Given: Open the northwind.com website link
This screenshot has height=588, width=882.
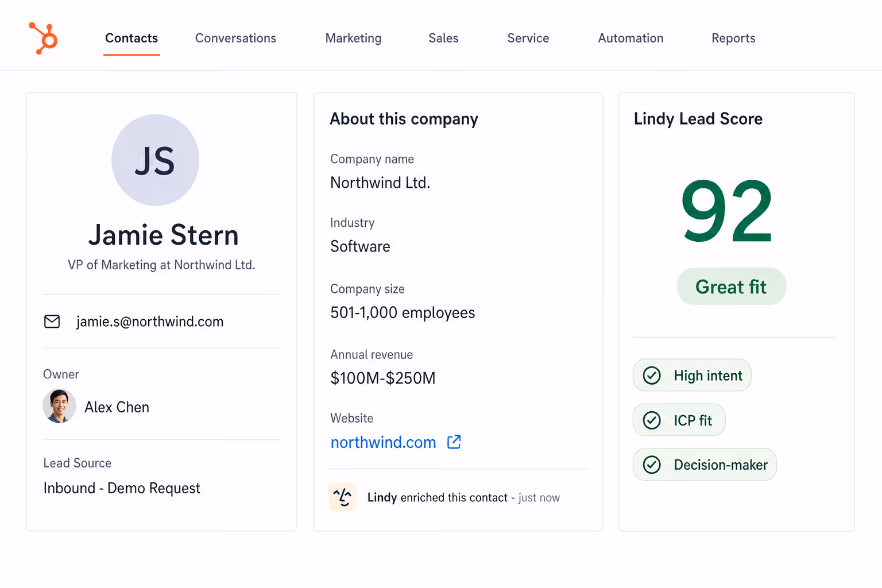Looking at the screenshot, I should point(383,442).
